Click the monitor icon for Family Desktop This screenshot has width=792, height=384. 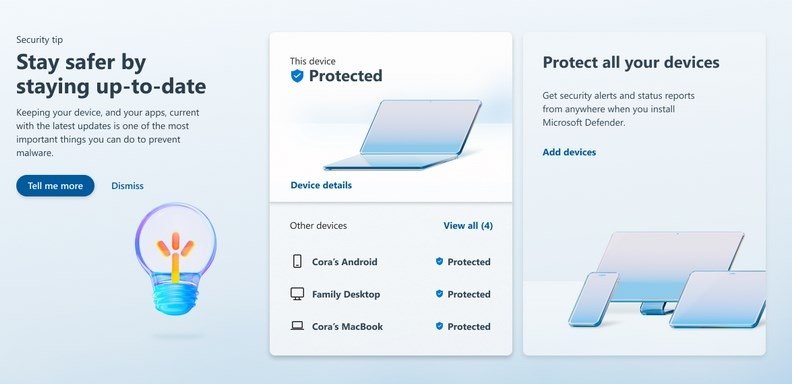[x=297, y=294]
